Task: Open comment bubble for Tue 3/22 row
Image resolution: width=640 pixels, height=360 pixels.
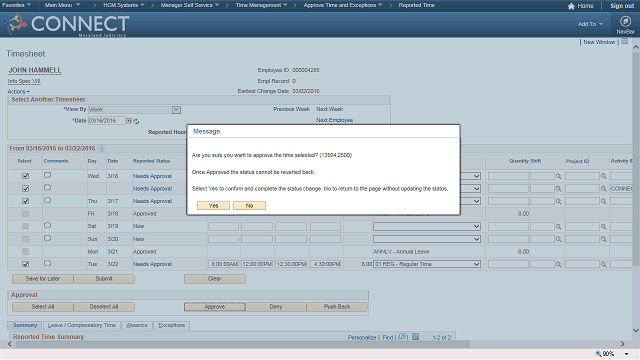Action: click(47, 263)
